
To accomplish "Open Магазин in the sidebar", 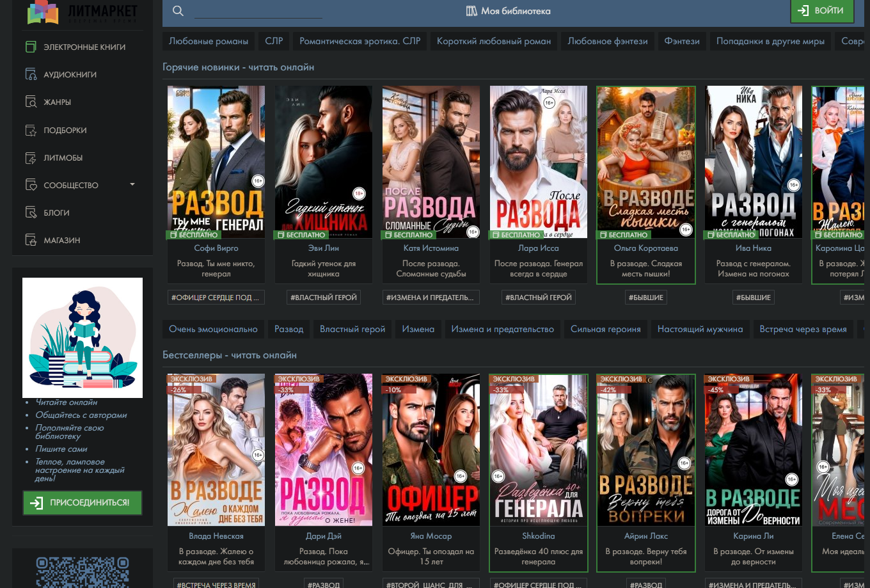I will (x=62, y=240).
